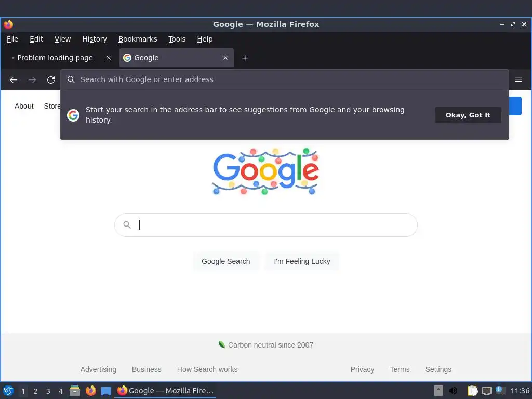532x399 pixels.
Task: Open the clipboard manager tray icon
Action: pyautogui.click(x=472, y=391)
